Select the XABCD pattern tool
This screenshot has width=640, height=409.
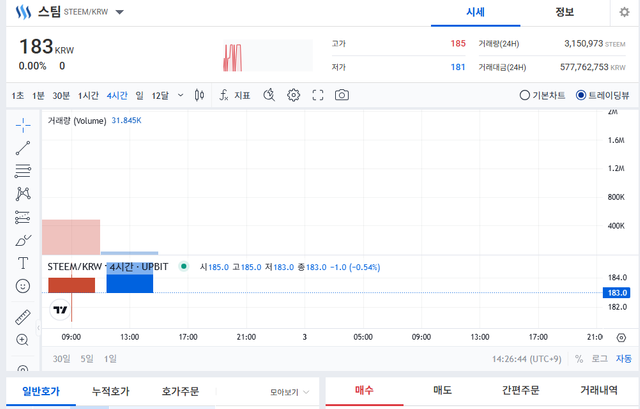(x=23, y=194)
